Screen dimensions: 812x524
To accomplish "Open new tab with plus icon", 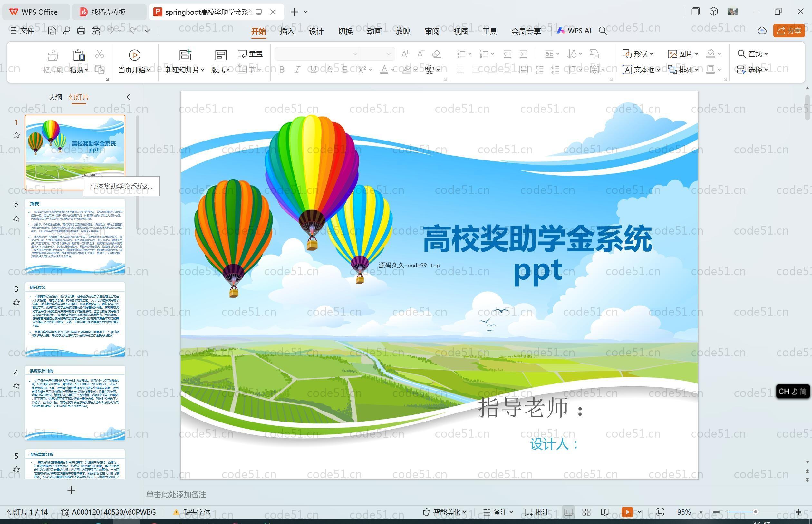I will (x=295, y=12).
